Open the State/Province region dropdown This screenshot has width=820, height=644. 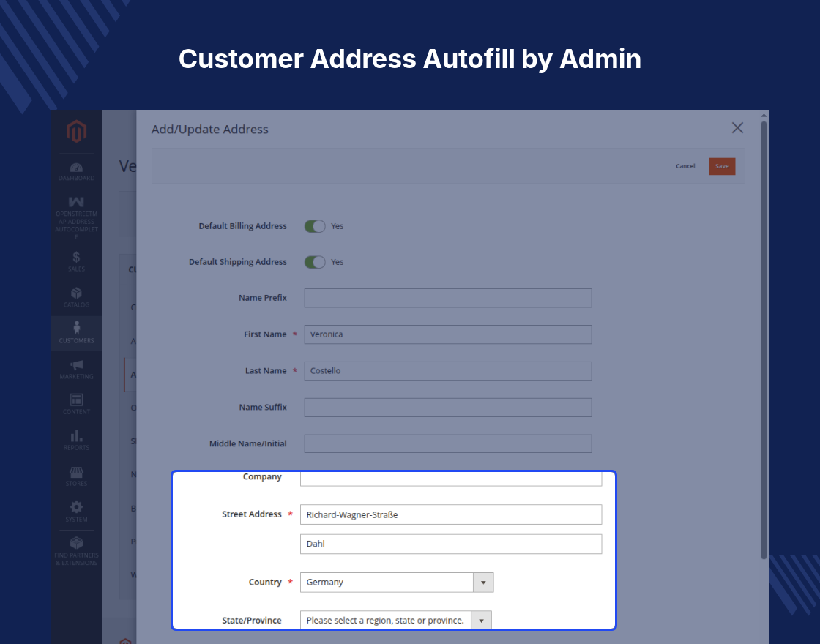[x=396, y=620]
